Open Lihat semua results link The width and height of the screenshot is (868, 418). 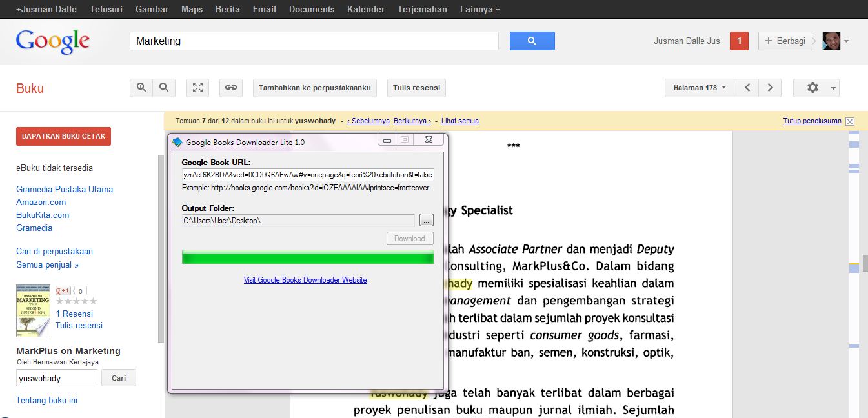pos(460,121)
